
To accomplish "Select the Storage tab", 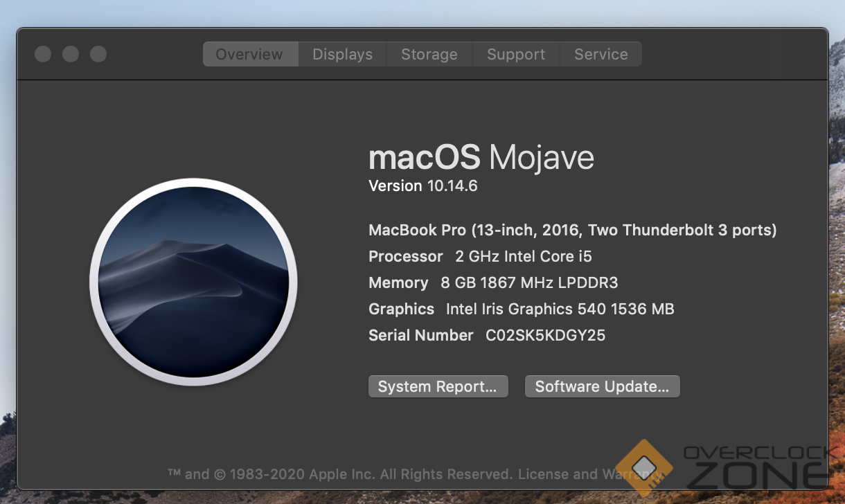I will pyautogui.click(x=429, y=55).
